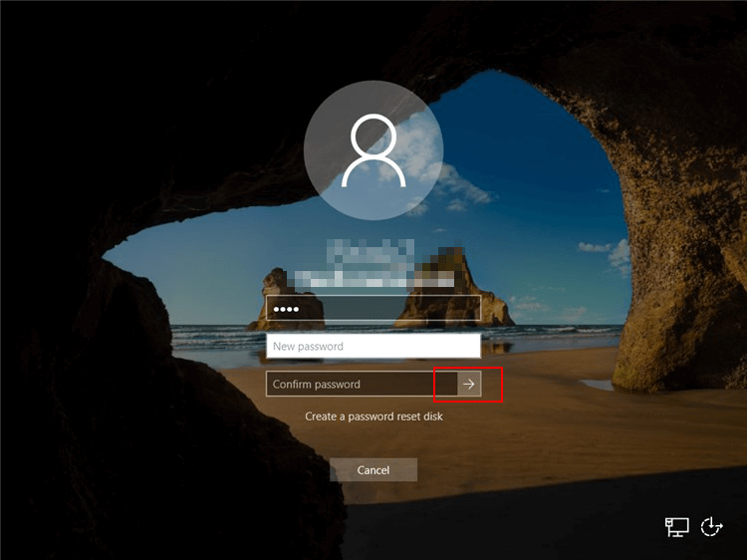The image size is (747, 560).
Task: Click the submit arrow next to Confirm password
Action: pyautogui.click(x=469, y=384)
